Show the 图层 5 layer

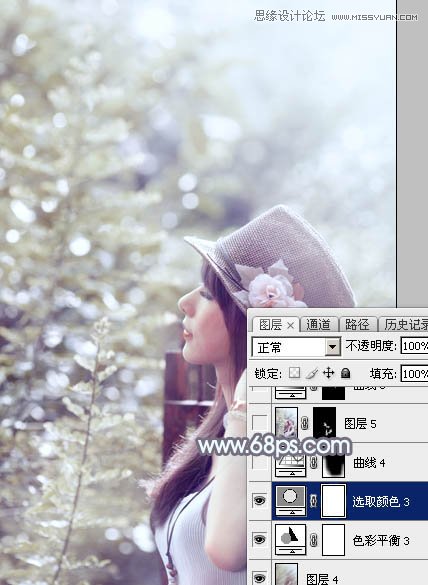click(259, 423)
